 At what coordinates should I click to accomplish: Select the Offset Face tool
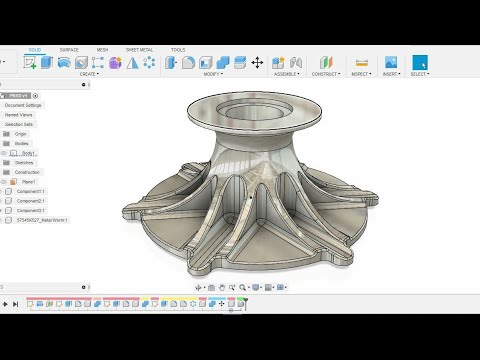click(240, 62)
